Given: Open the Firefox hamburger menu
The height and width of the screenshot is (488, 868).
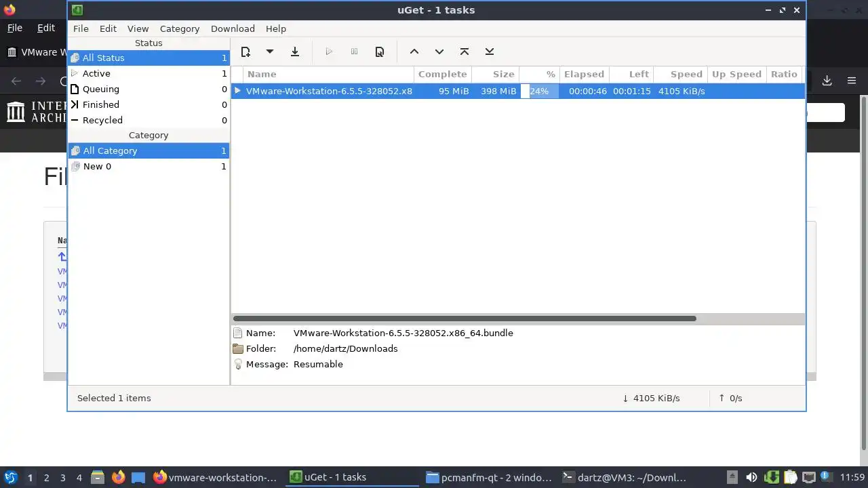Looking at the screenshot, I should coord(852,81).
